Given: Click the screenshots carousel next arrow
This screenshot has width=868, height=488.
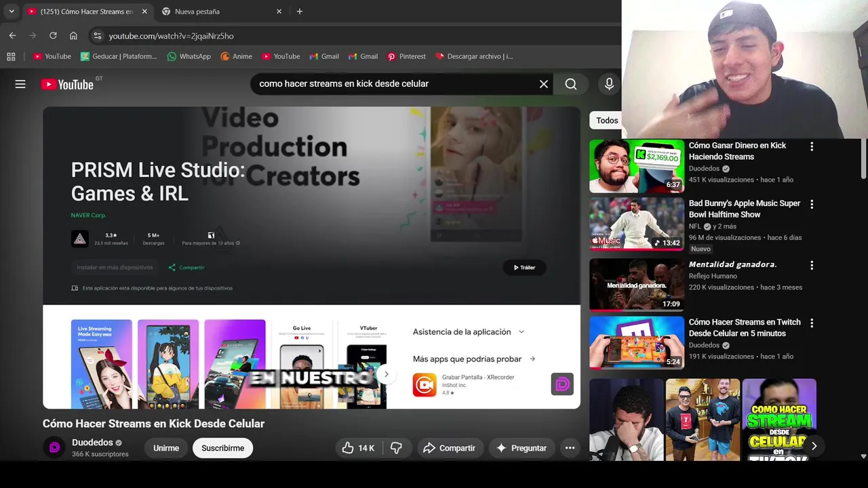Looking at the screenshot, I should [386, 374].
